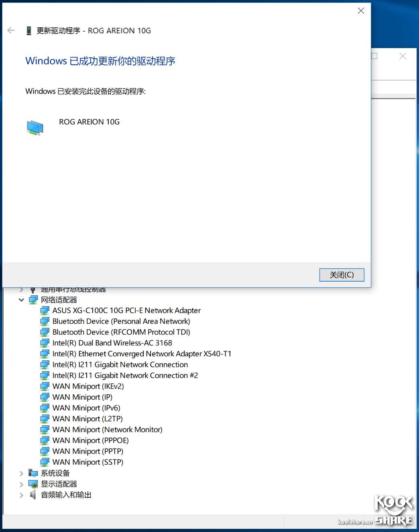Expand the partly hidden 通用串行总线控制器 category
The image size is (419, 532).
click(21, 290)
